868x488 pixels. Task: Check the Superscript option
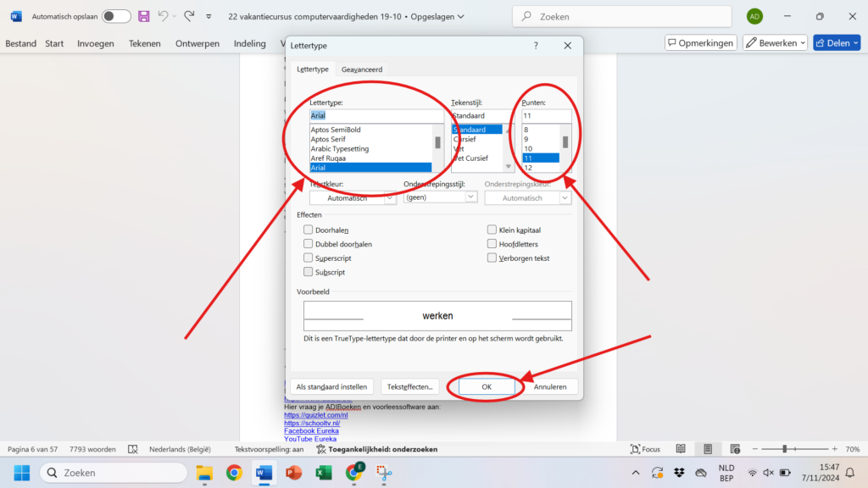309,258
